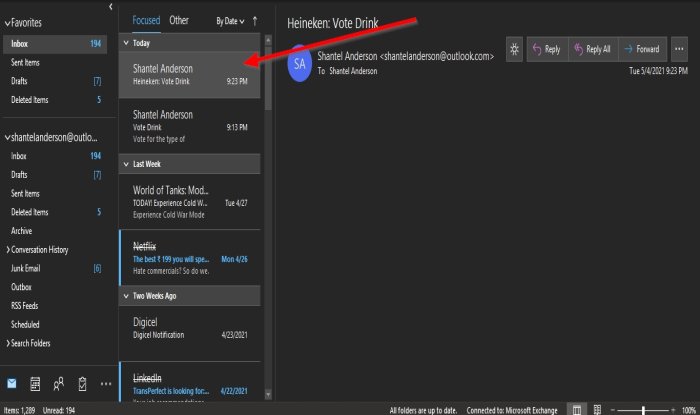This screenshot has width=700, height=415.
Task: Open the account Sent Items folder
Action: click(x=55, y=194)
